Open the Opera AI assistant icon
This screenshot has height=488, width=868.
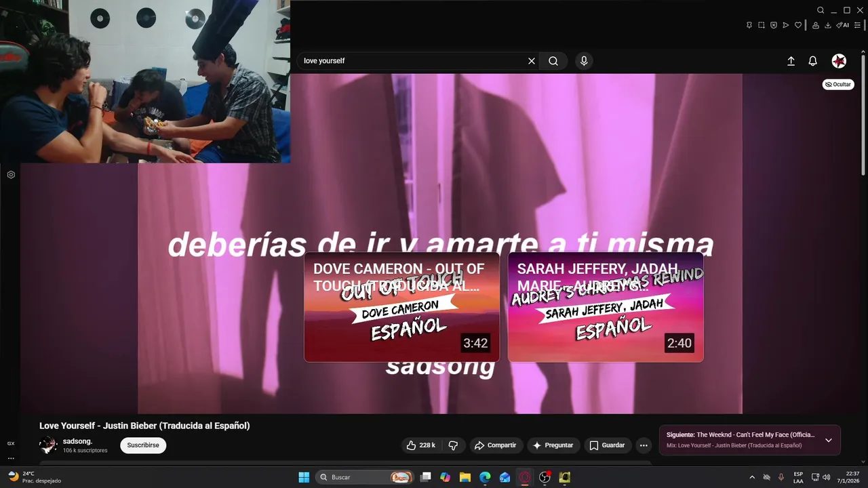click(842, 25)
